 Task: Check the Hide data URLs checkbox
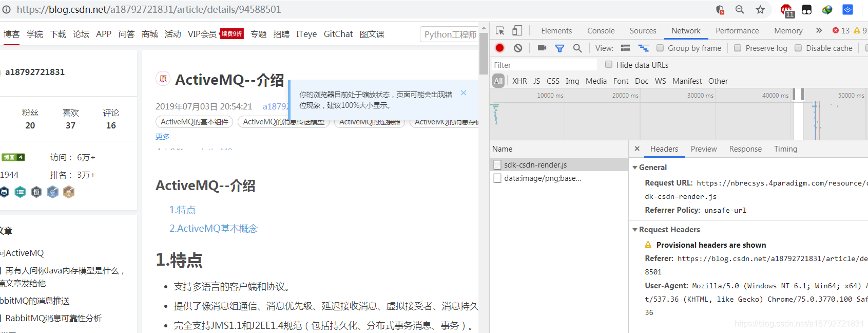click(609, 64)
